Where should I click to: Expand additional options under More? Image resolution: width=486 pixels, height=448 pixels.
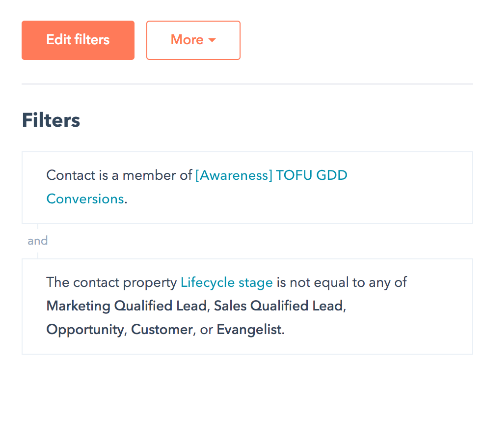tap(193, 40)
